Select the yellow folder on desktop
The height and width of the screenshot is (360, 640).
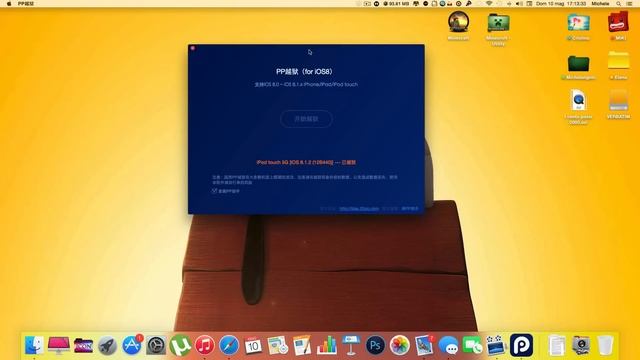click(618, 61)
